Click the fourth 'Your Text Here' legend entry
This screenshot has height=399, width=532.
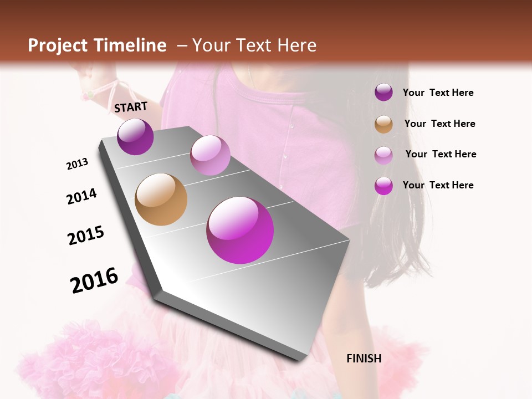tap(438, 185)
